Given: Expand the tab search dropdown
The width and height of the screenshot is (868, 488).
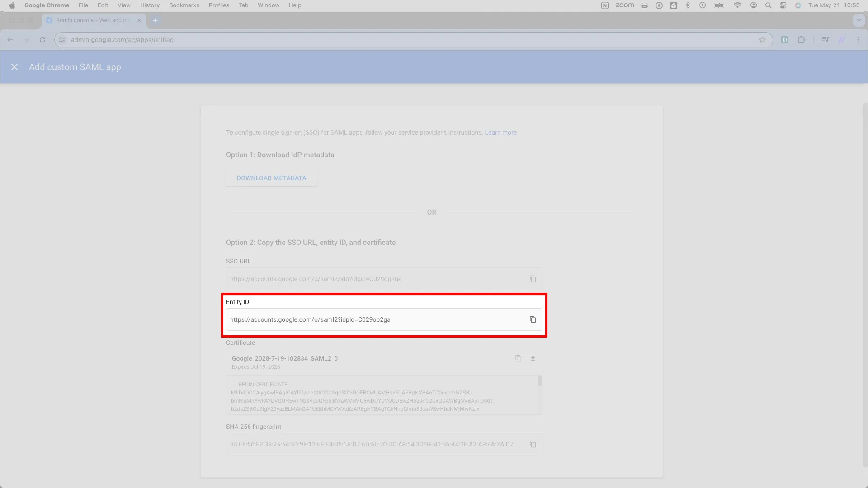Looking at the screenshot, I should pos(859,20).
